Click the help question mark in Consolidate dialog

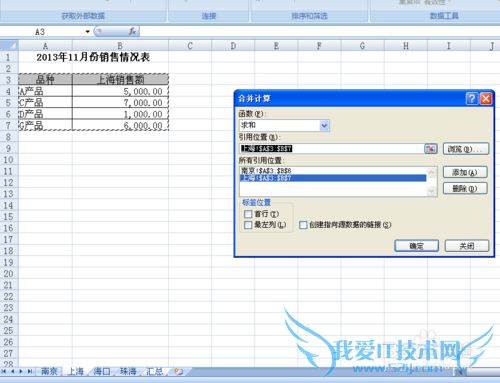click(472, 99)
